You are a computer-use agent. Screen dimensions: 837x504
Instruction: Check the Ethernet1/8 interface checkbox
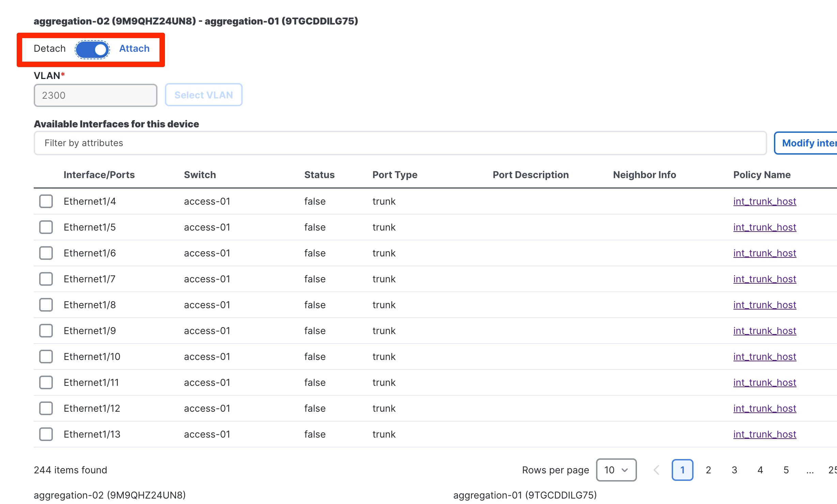pos(46,305)
